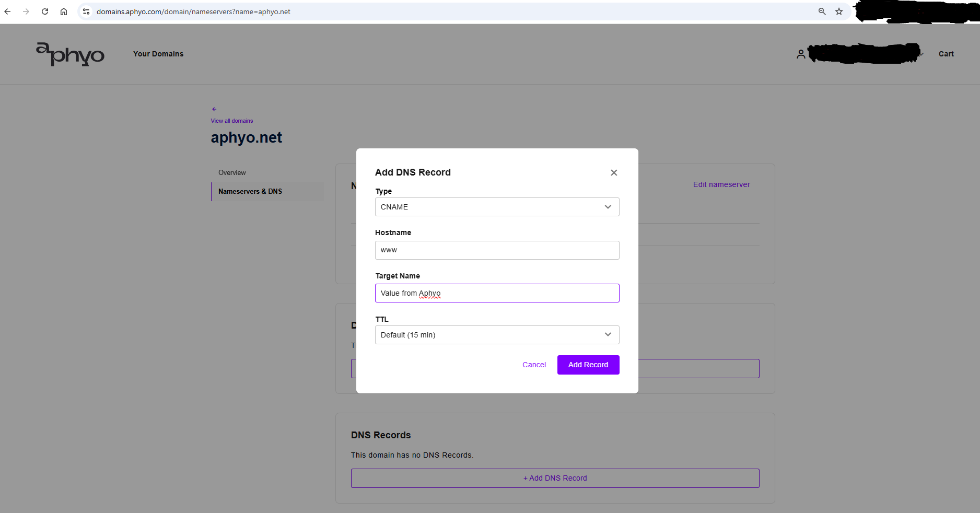980x513 pixels.
Task: Close the Add DNS Record dialog
Action: 614,172
